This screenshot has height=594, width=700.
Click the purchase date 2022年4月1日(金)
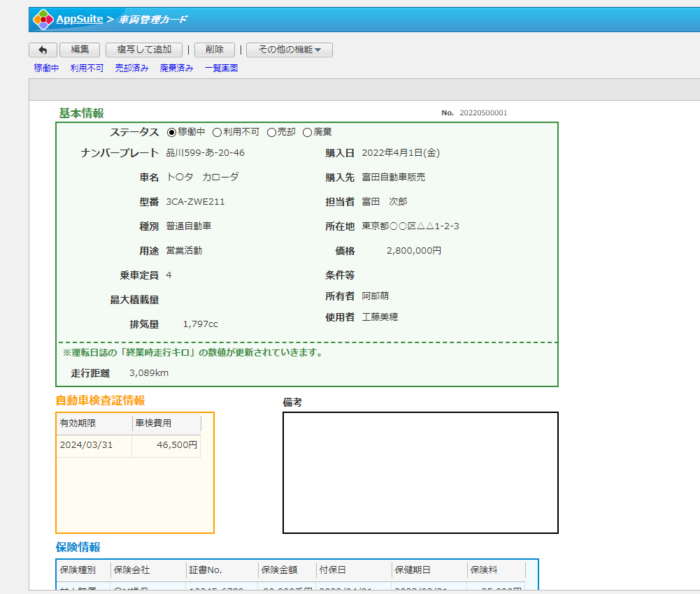tap(401, 152)
